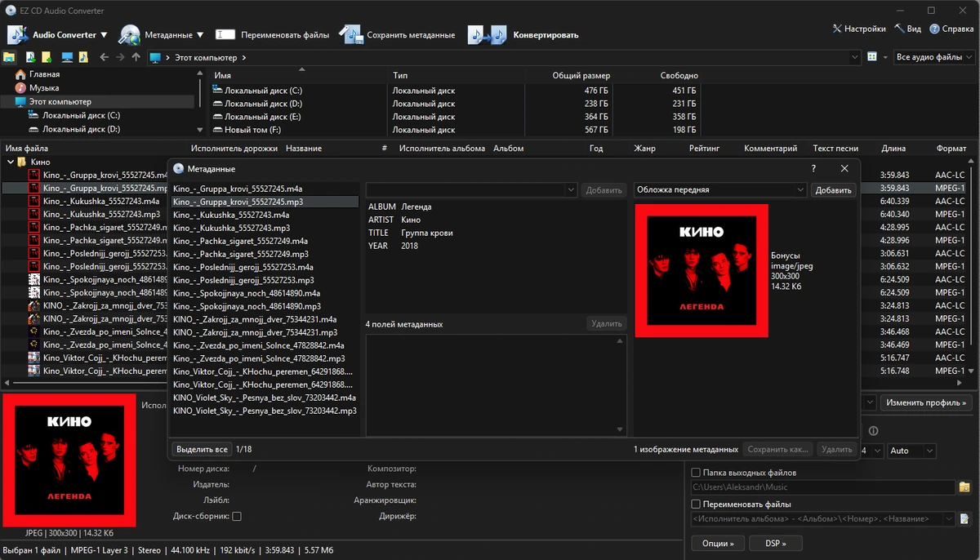The height and width of the screenshot is (560, 980).
Task: Click the Convert toolbar icon
Action: click(488, 35)
